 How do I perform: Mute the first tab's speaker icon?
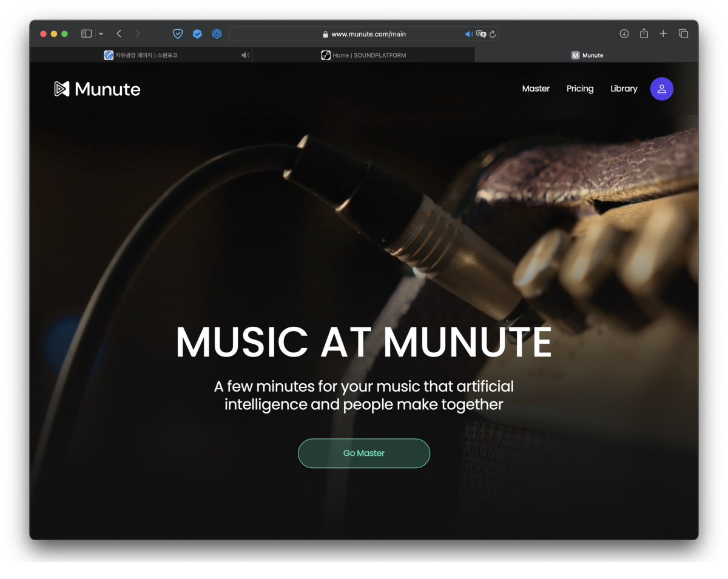(x=245, y=55)
